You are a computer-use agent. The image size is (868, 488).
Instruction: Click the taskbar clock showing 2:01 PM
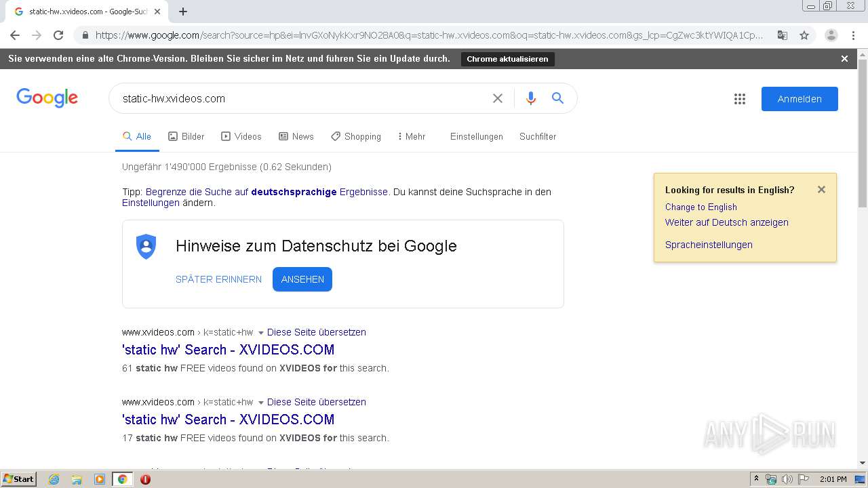tap(833, 479)
